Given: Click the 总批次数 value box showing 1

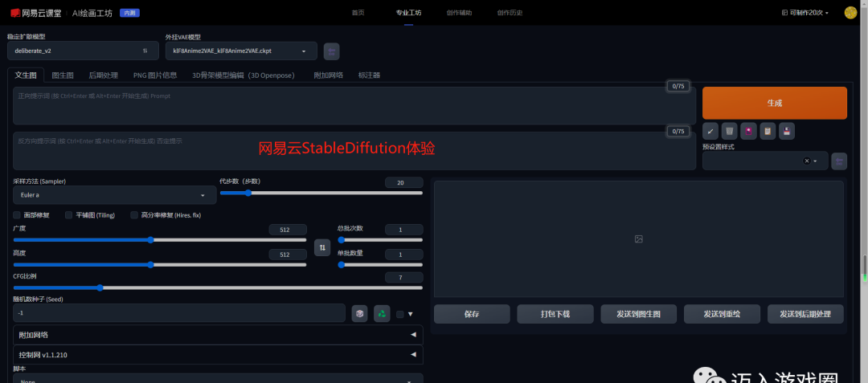Looking at the screenshot, I should tap(404, 230).
